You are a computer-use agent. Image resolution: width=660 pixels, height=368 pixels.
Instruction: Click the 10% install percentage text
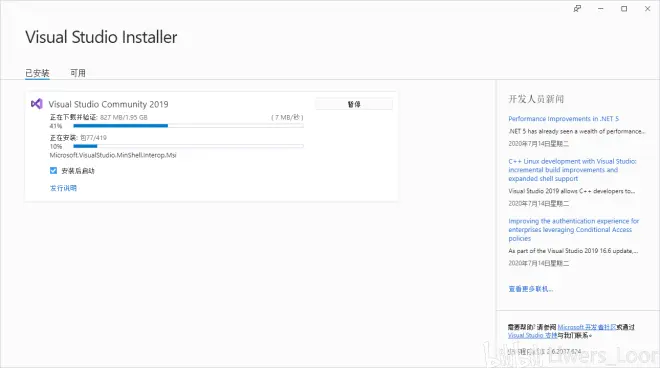(56, 146)
